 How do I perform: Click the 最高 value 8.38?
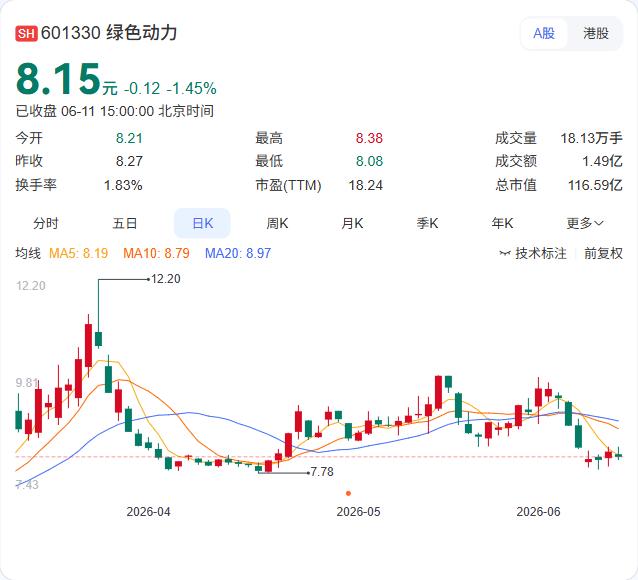tap(369, 138)
